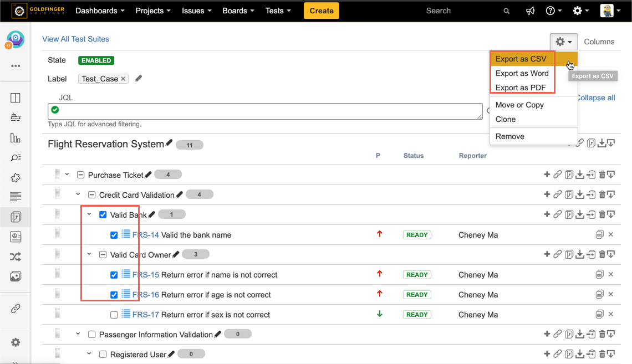Uncheck the FRS-15 test case checkbox

114,275
